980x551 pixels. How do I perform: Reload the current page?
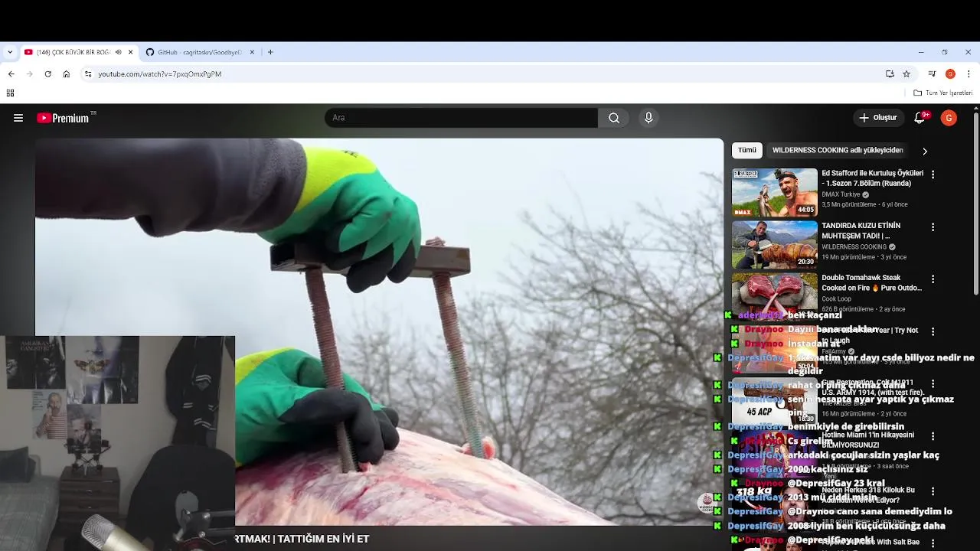47,74
